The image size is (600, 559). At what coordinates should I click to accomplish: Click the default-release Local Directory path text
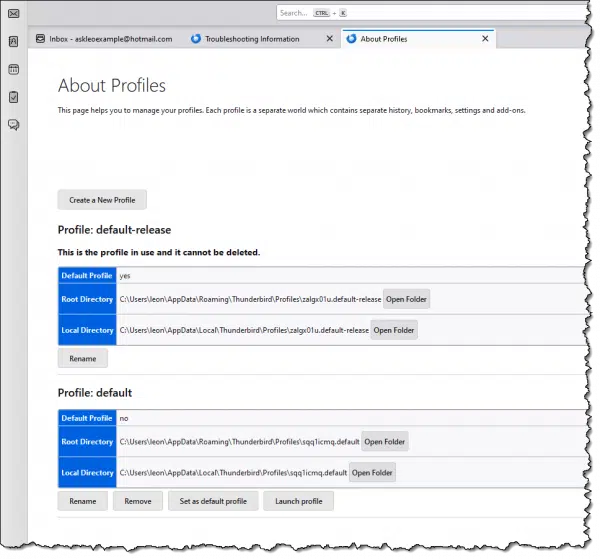244,330
